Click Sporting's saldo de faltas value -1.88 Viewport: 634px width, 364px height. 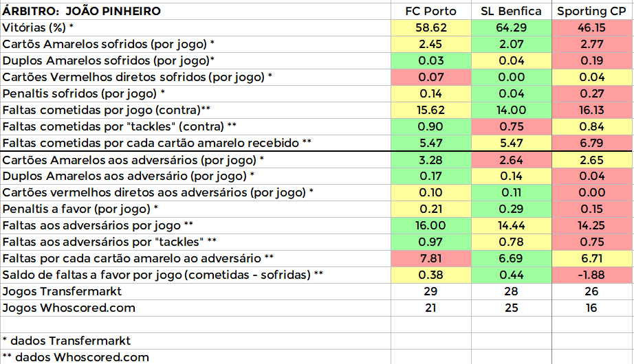591,275
